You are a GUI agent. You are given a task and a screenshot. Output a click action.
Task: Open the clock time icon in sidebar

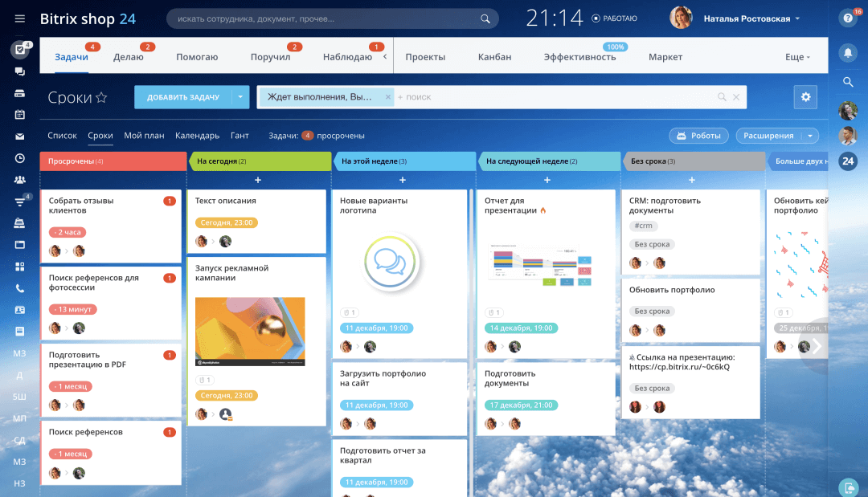tap(19, 158)
